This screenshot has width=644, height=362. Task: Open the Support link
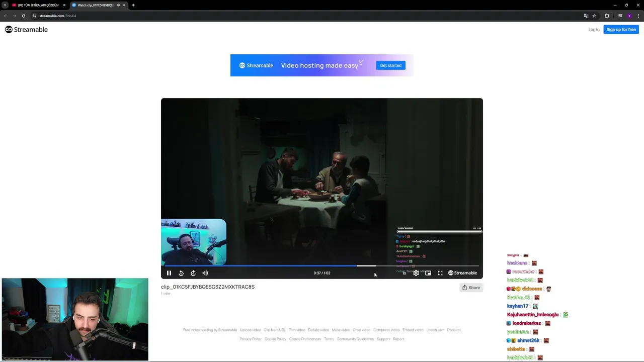coord(383,339)
